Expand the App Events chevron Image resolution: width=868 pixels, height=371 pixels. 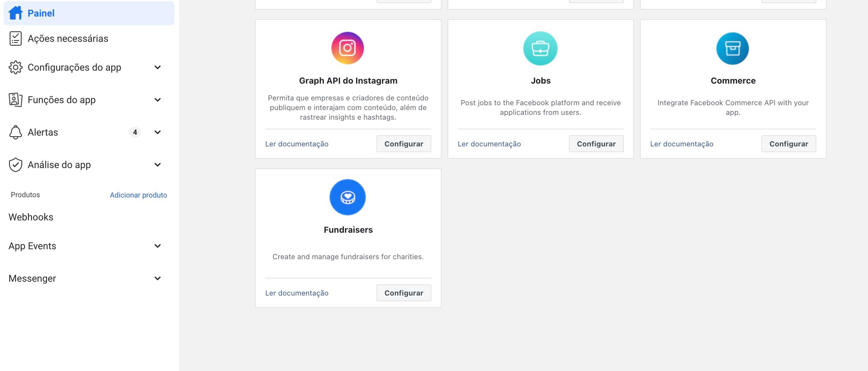point(157,246)
